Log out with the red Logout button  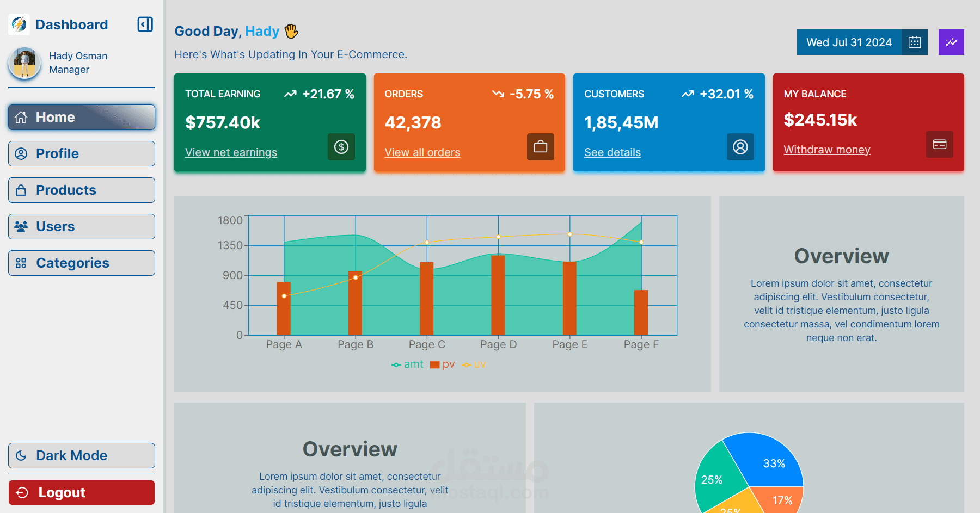tap(82, 492)
